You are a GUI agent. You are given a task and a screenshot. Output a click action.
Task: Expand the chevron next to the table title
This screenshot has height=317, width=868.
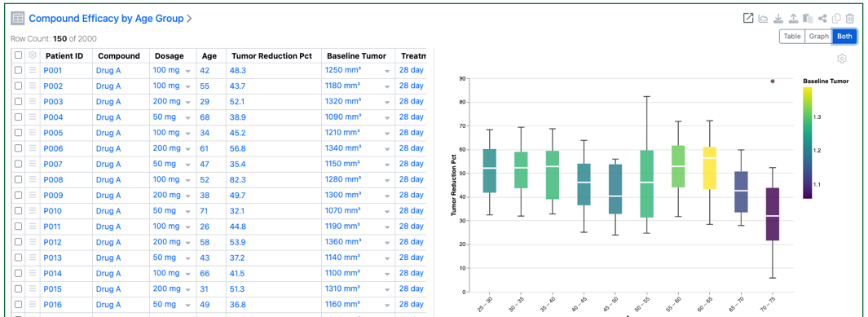click(x=189, y=18)
